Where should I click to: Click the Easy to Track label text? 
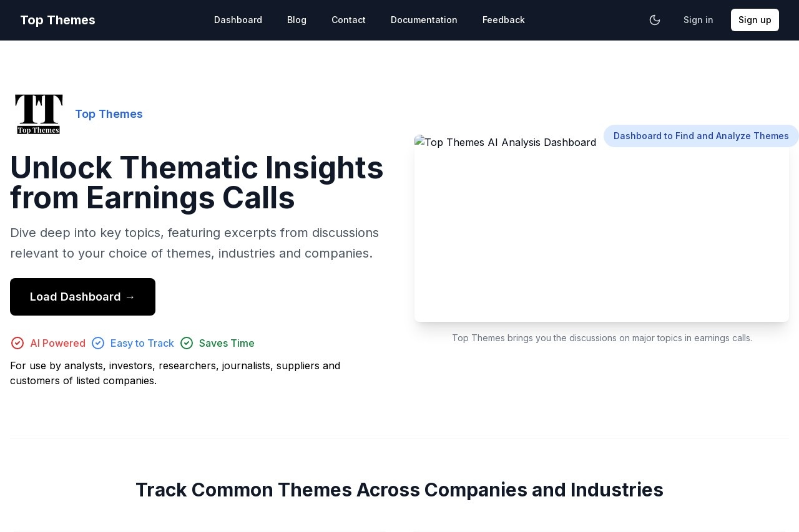click(142, 343)
